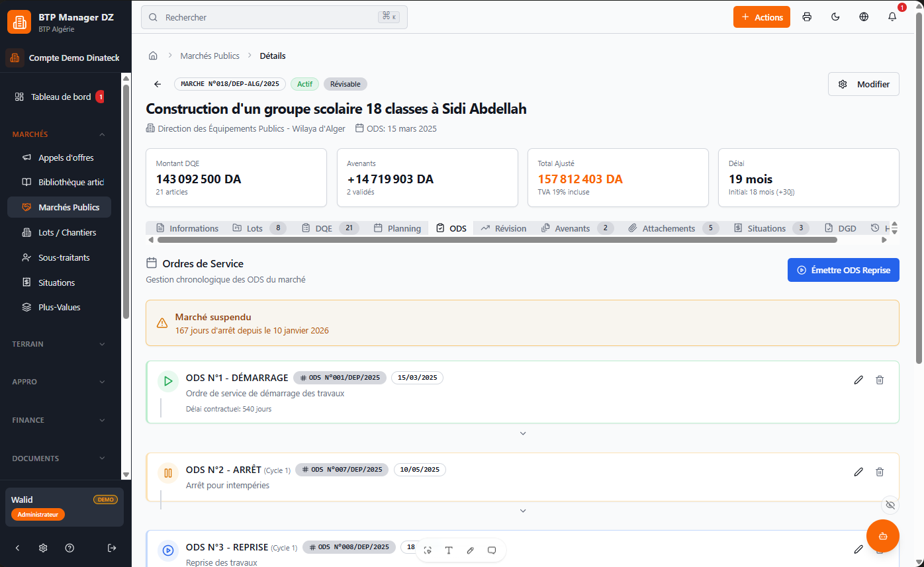Collapse the sidebar with the bottom chevron
Viewport: 924px width, 567px height.
(x=18, y=548)
